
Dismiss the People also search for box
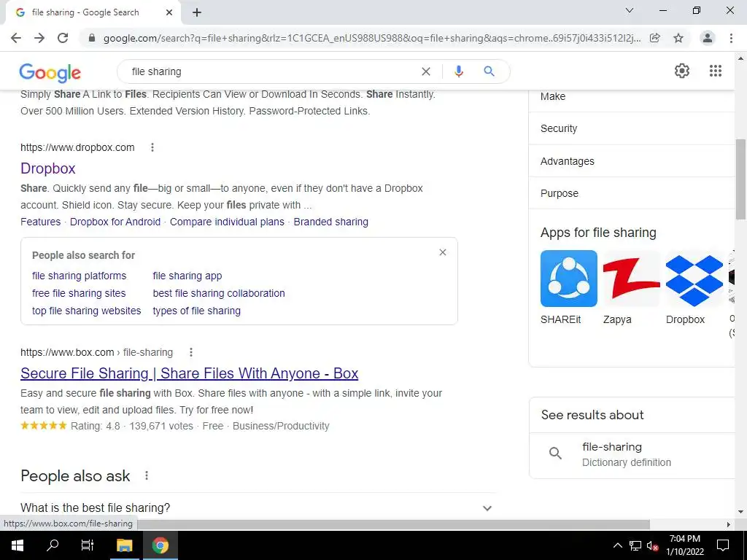click(443, 252)
